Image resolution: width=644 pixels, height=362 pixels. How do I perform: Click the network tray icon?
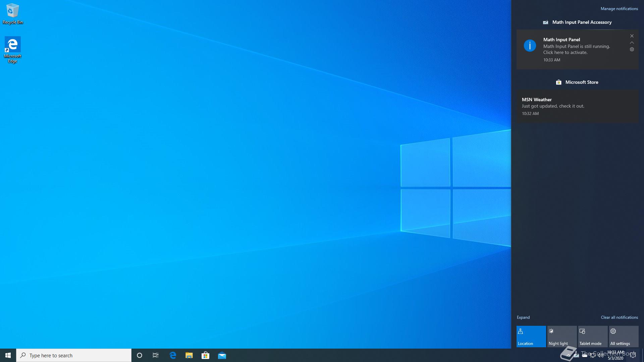(x=593, y=355)
